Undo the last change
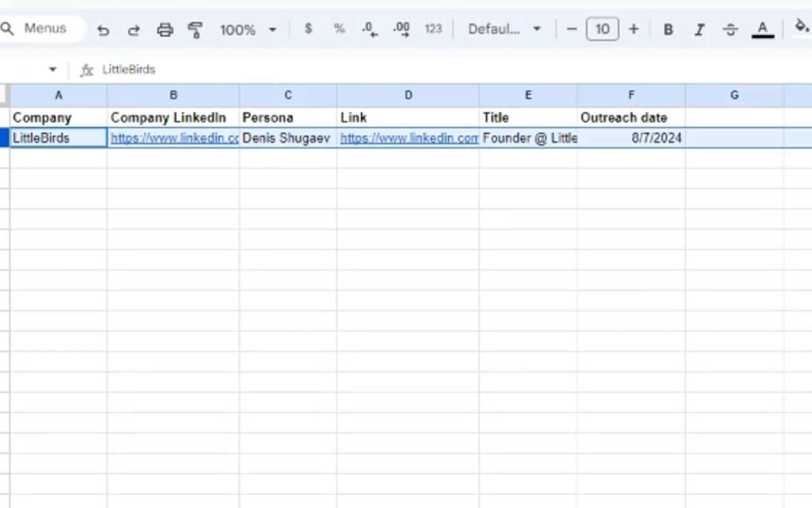 (103, 29)
